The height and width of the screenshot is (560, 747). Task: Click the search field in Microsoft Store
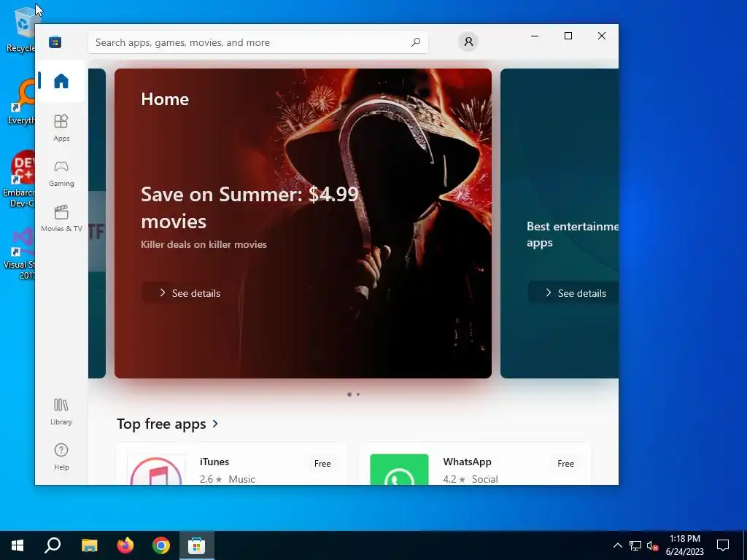(258, 42)
